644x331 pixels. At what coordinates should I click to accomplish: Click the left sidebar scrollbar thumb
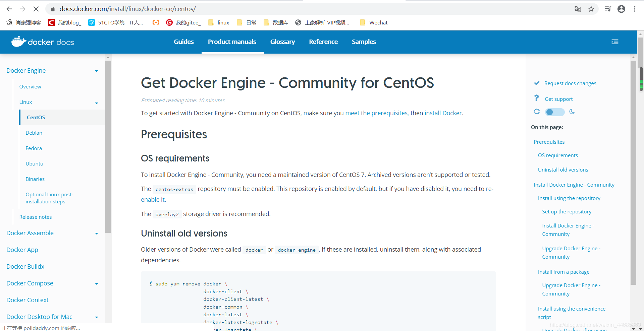coord(108,146)
